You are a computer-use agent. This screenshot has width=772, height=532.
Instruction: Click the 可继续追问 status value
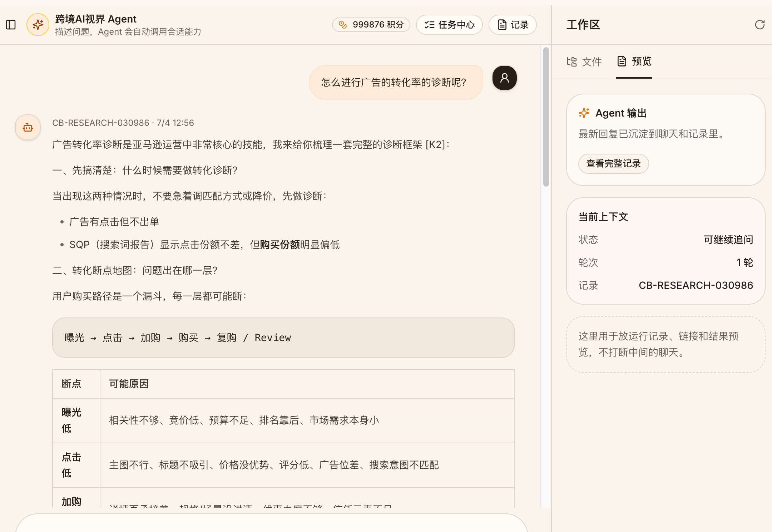(728, 240)
